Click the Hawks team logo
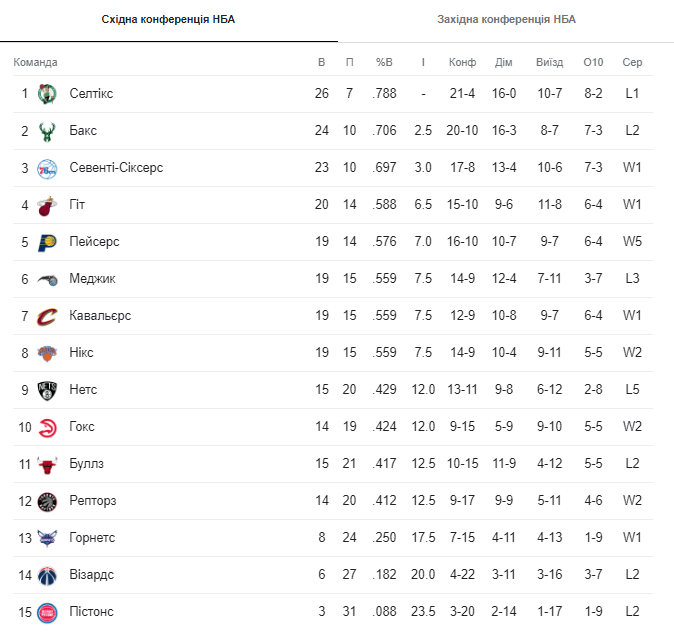 pos(47,427)
